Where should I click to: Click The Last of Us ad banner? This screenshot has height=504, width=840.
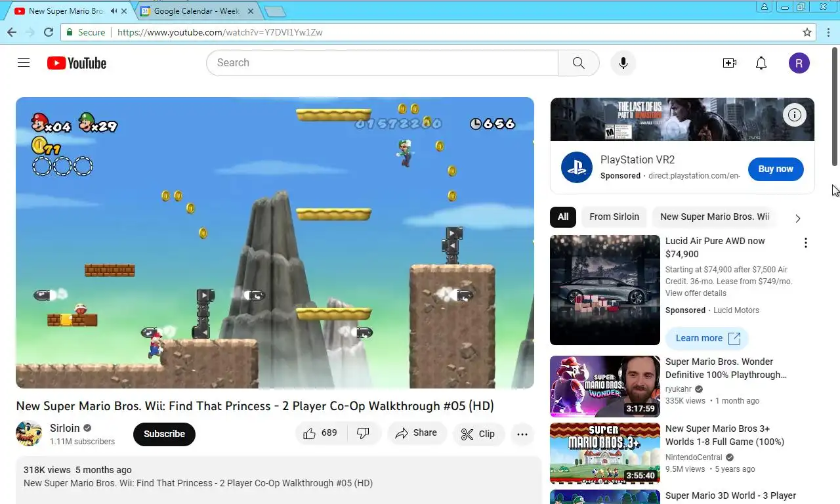682,119
